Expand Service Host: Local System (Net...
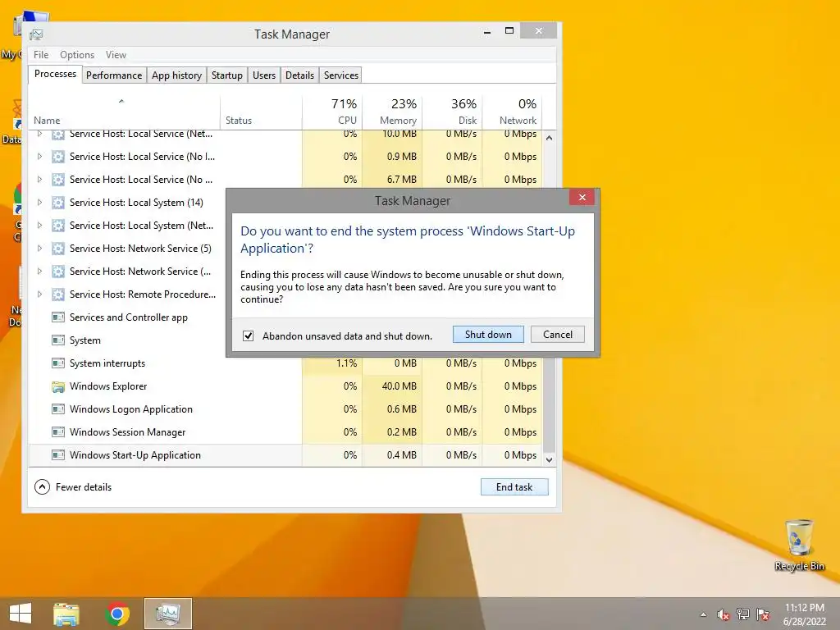This screenshot has height=630, width=840. 39,226
